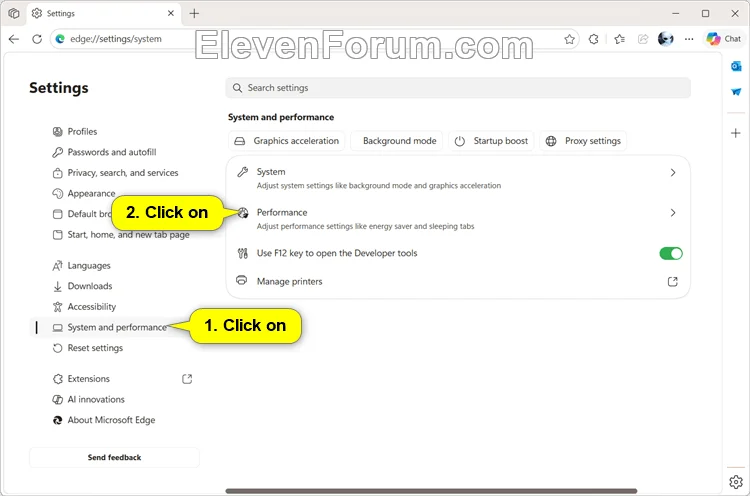Open Proxy settings shortcut
The width and height of the screenshot is (750, 496).
pos(583,141)
